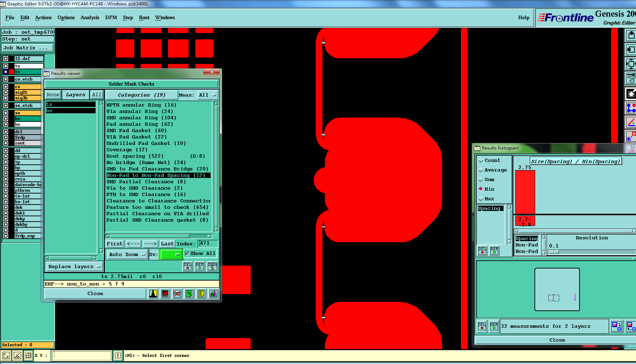Open the Sv green severity dropdown
The image size is (636, 364).
171,254
